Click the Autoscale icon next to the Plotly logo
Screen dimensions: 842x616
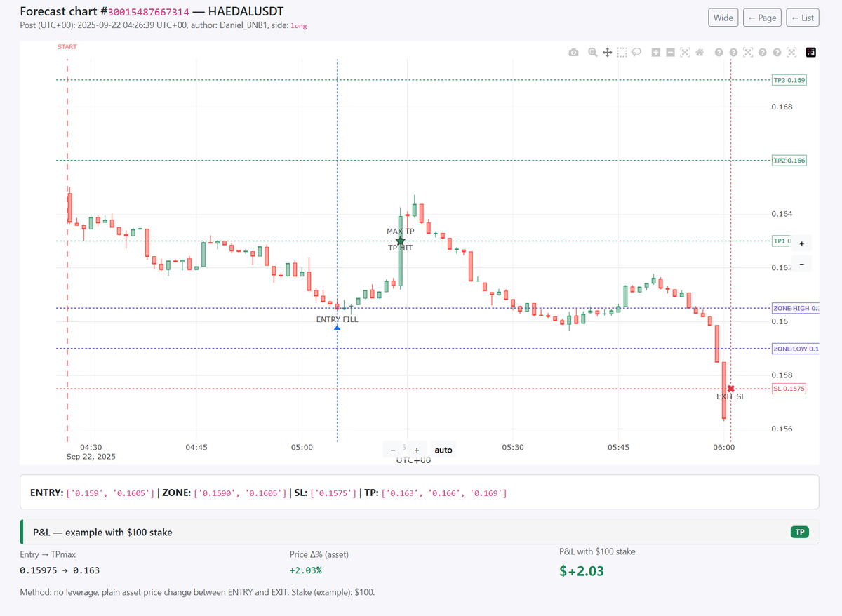tap(791, 53)
